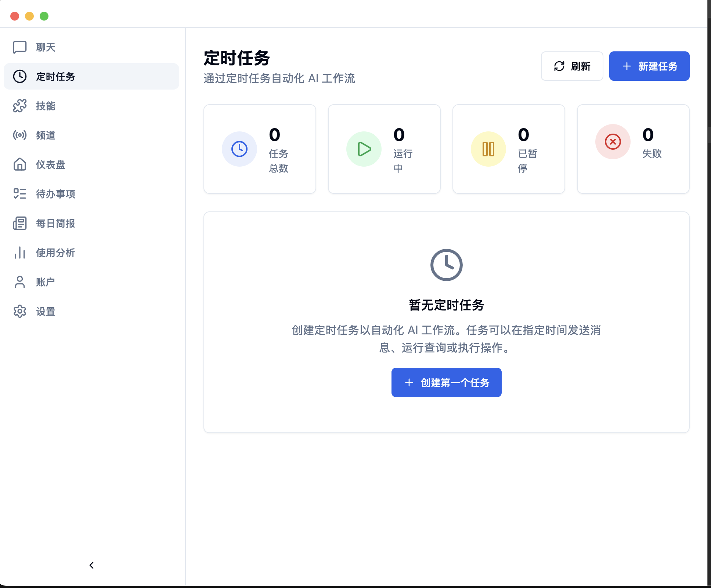Click the 刷新 refresh button
This screenshot has width=711, height=588.
571,66
